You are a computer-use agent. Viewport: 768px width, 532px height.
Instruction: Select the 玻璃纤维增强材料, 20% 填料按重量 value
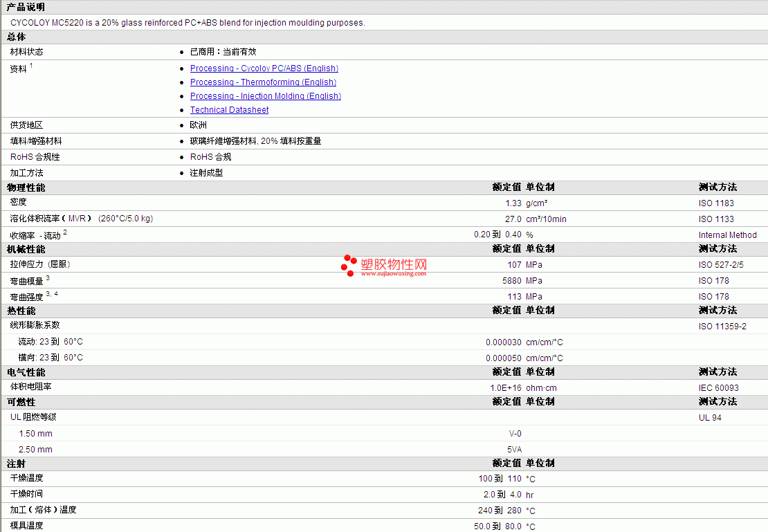coord(256,140)
